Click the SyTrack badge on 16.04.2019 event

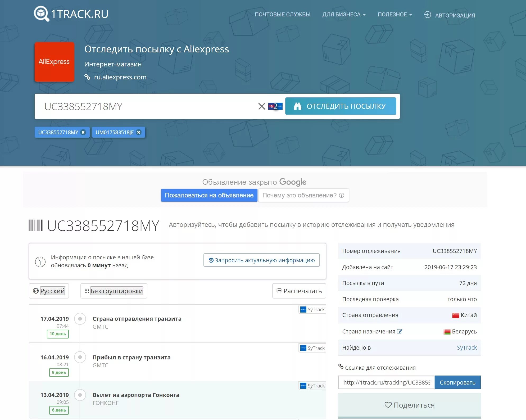tap(312, 348)
